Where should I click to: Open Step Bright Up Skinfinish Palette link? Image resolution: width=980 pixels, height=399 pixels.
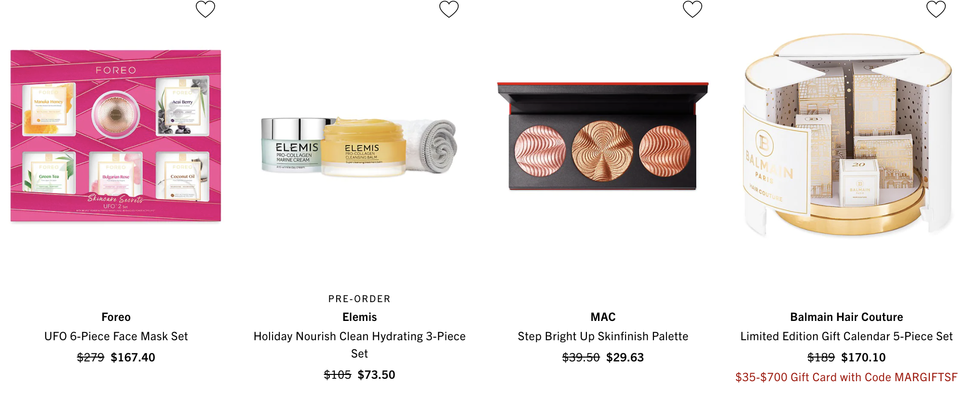[x=603, y=336]
